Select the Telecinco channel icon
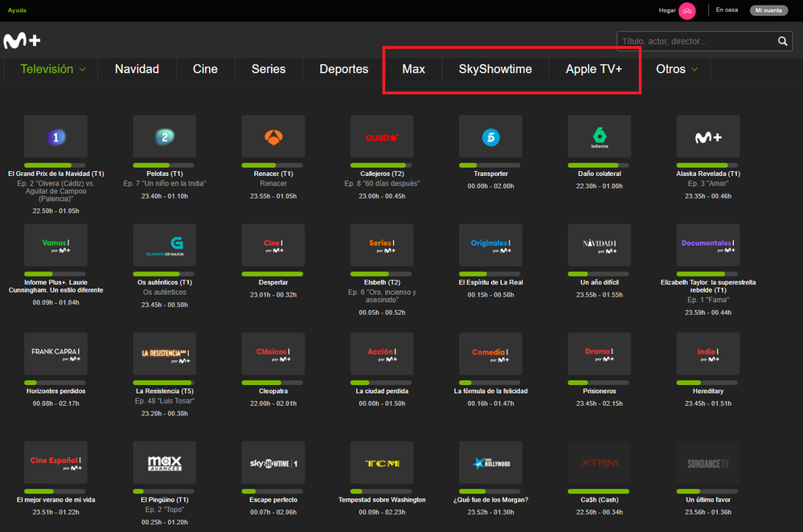The width and height of the screenshot is (803, 532). click(490, 137)
